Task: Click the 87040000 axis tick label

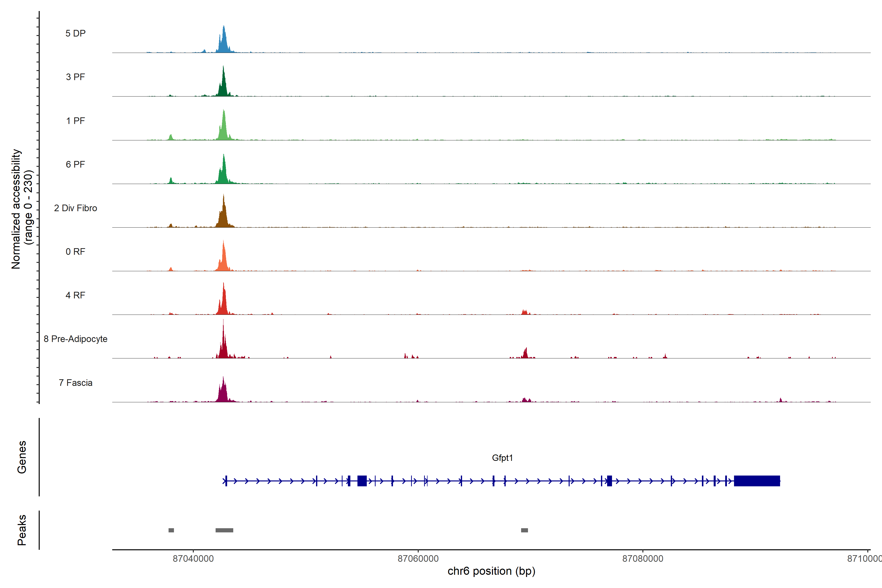Action: point(193,558)
